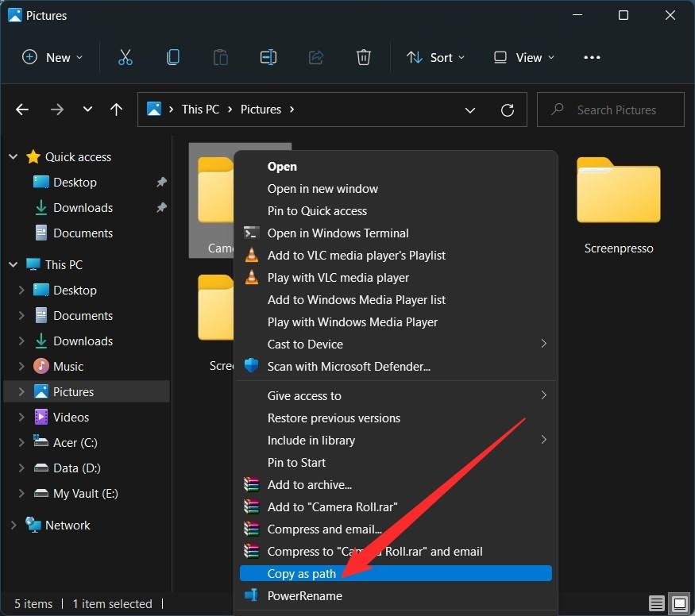695x616 pixels.
Task: Click the Delete trash can icon
Action: coord(363,57)
